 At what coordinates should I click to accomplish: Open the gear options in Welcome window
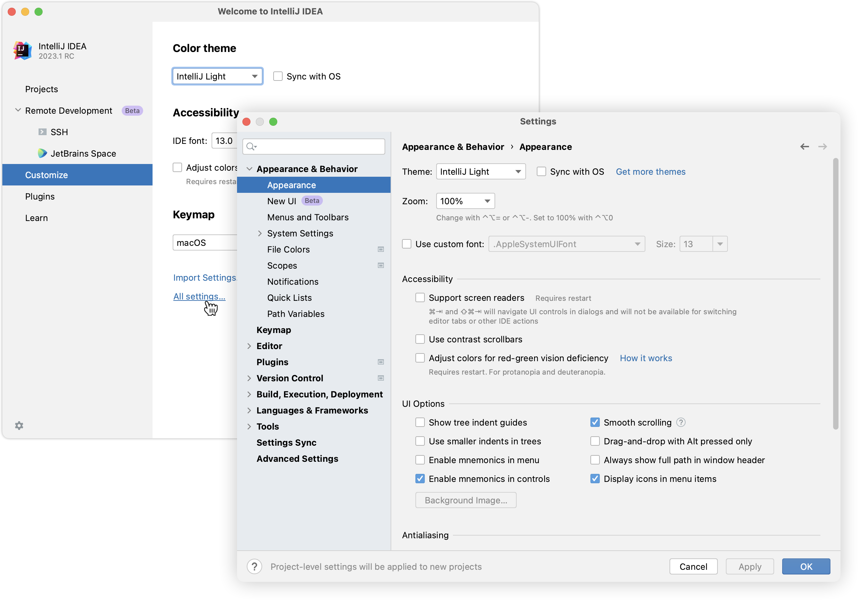[19, 426]
